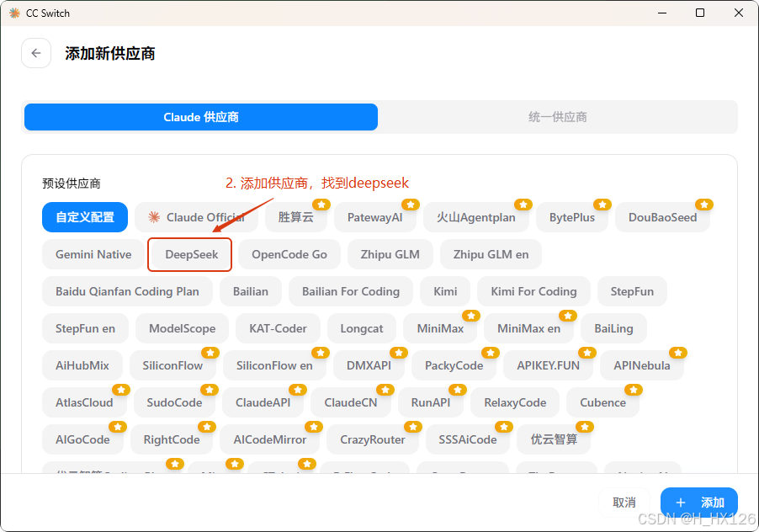Choose the APIKEY.FUN provider

point(549,365)
